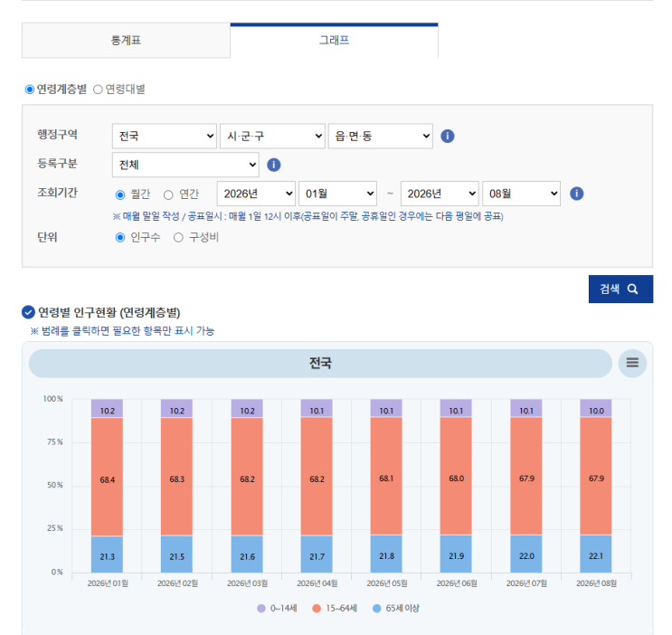Select the 연령대별 radio button
Image resolution: width=672 pixels, height=635 pixels.
click(x=99, y=90)
